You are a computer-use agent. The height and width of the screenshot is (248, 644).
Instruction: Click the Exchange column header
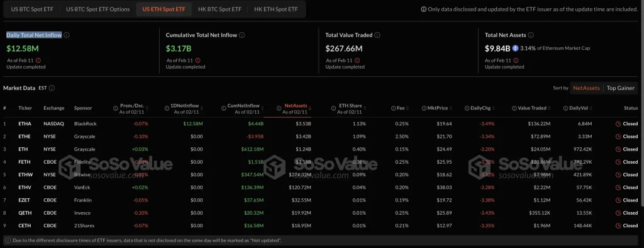[54, 108]
